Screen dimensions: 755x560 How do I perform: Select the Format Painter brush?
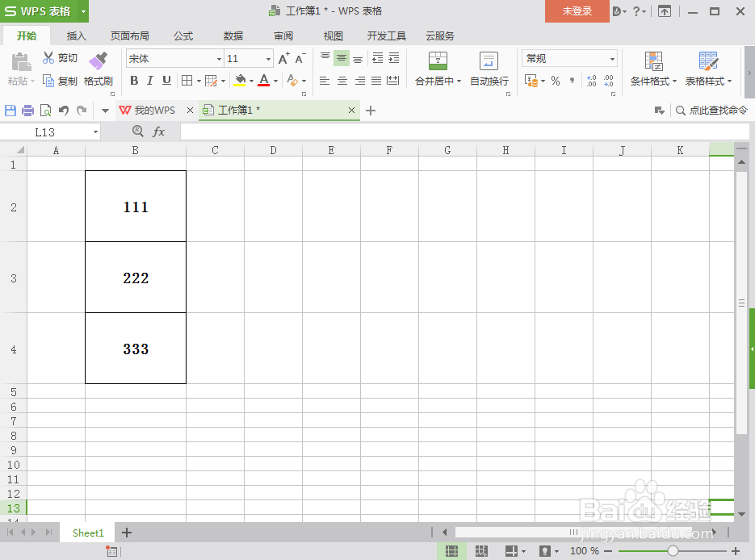click(99, 61)
